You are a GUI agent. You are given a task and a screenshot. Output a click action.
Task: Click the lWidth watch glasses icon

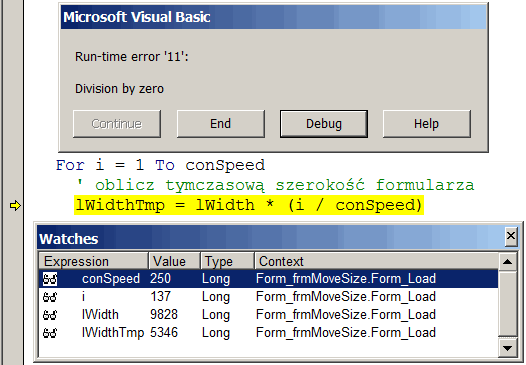(50, 315)
